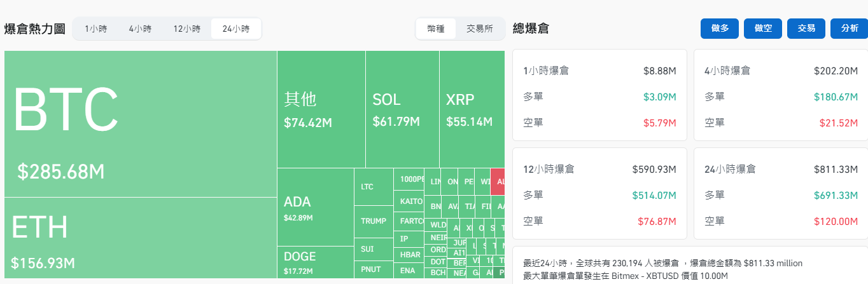Image resolution: width=868 pixels, height=284 pixels.
Task: Select the 1小時 time range tab
Action: point(95,29)
